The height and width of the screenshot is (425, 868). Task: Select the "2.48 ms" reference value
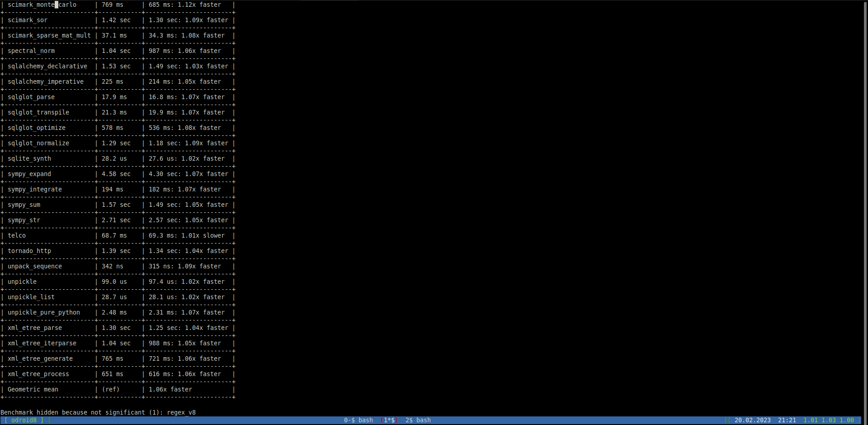114,313
